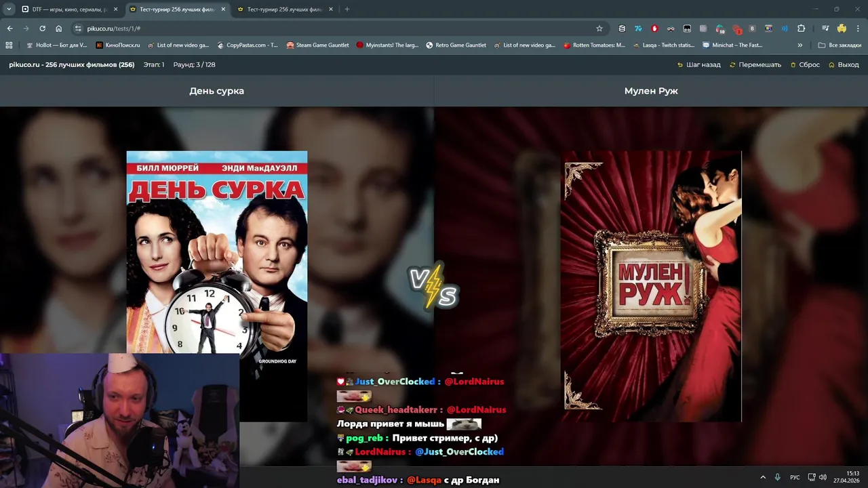Open Minichat bookmark
The width and height of the screenshot is (868, 488).
pos(733,45)
